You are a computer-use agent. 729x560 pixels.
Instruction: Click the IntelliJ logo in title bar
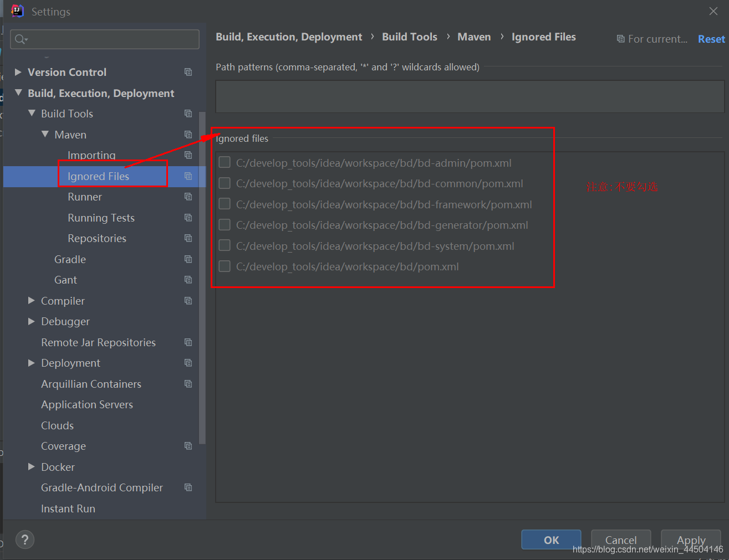pos(17,11)
